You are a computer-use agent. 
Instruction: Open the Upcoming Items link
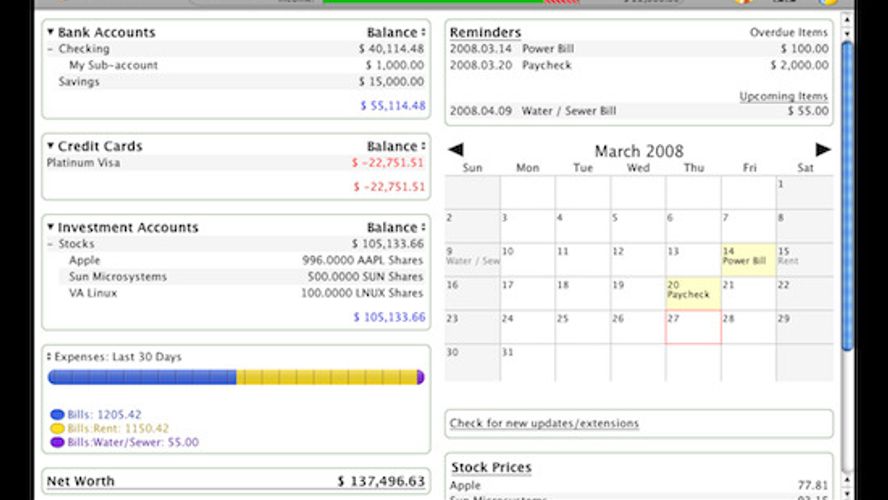click(783, 96)
